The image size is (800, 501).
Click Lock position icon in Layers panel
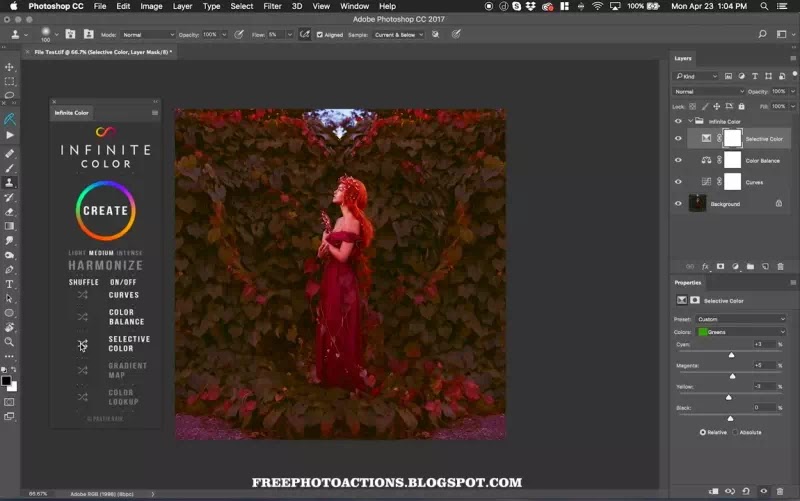(716, 106)
